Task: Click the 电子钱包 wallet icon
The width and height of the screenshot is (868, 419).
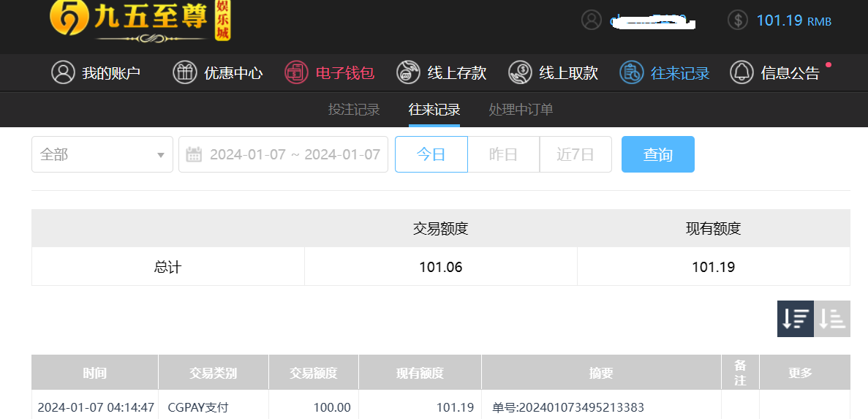Action: click(x=297, y=72)
